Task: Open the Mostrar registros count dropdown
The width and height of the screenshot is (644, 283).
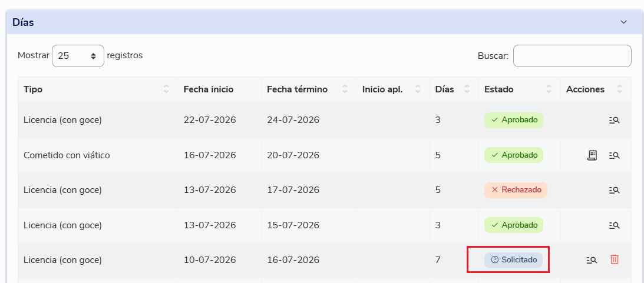Action: (x=78, y=56)
